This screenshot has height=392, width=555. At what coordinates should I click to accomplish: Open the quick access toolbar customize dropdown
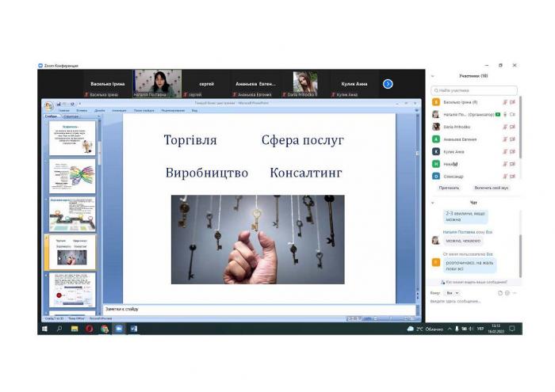[x=79, y=104]
